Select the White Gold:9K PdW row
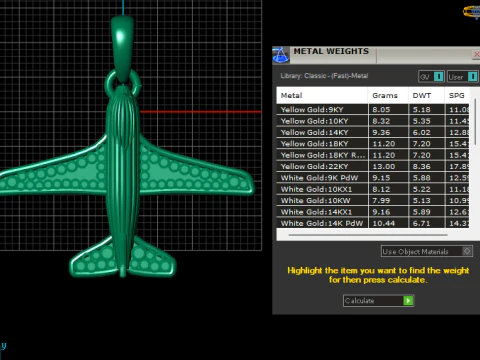This screenshot has width=480, height=360. (x=373, y=178)
